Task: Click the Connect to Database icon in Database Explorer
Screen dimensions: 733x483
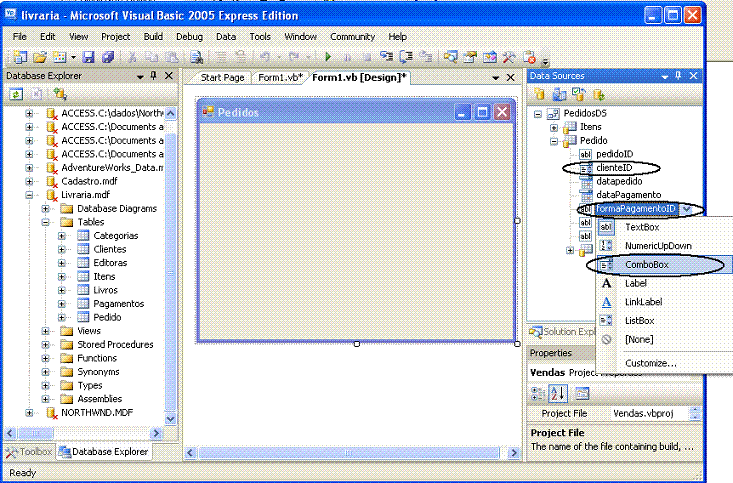Action: click(60, 94)
